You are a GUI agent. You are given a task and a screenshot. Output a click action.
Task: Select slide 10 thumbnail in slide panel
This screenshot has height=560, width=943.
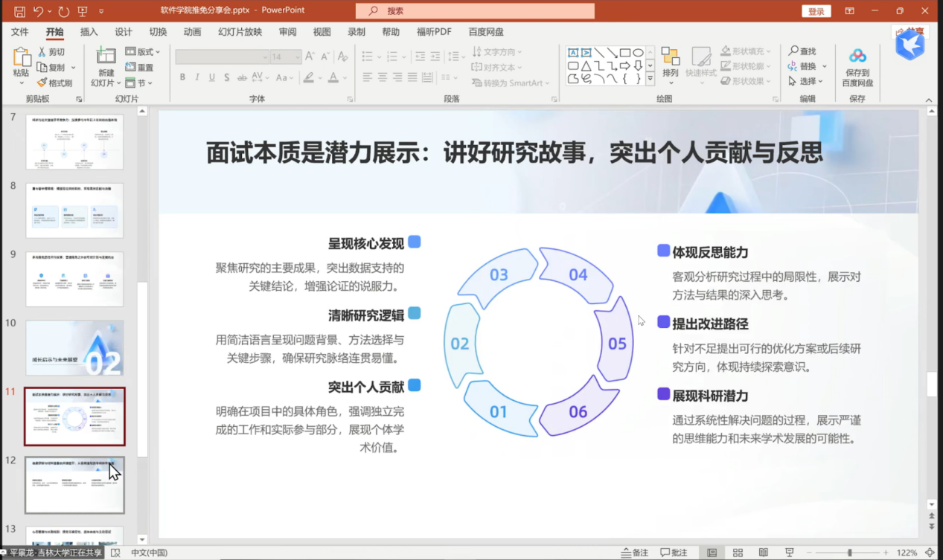pyautogui.click(x=74, y=347)
